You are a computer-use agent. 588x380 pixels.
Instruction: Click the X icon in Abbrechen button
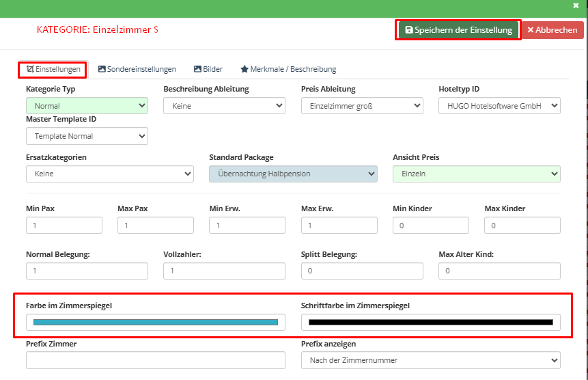[x=531, y=30]
